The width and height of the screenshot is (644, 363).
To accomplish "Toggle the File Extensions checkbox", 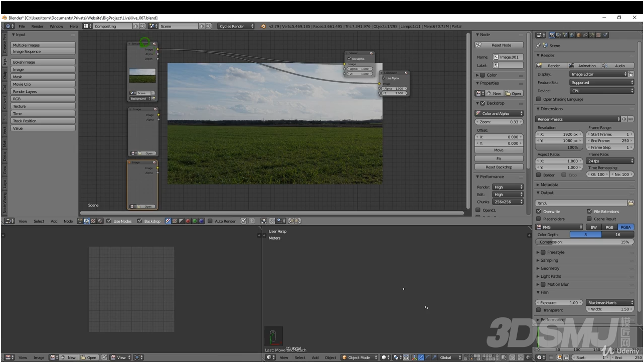I will (589, 212).
